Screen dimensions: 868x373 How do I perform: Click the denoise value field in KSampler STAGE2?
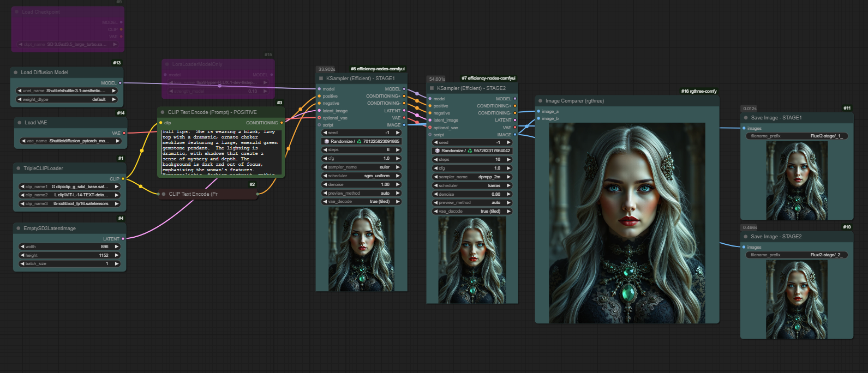(x=472, y=195)
